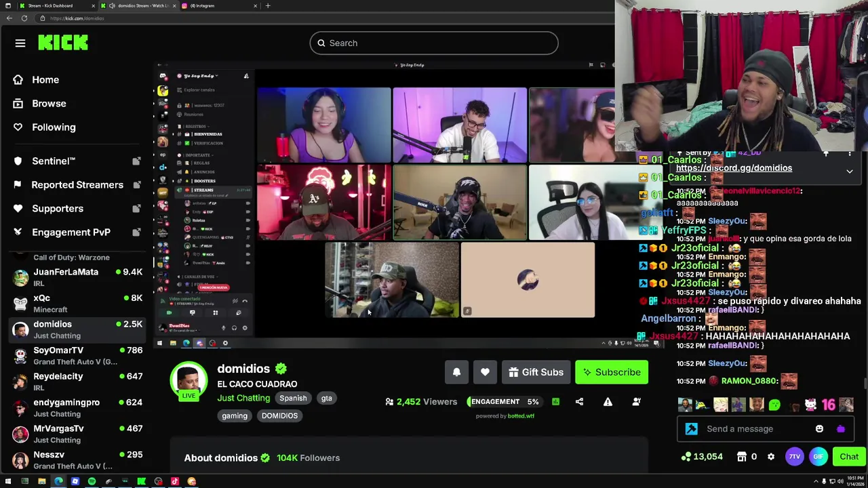
Task: Click the channel points balance 13,054
Action: [703, 457]
